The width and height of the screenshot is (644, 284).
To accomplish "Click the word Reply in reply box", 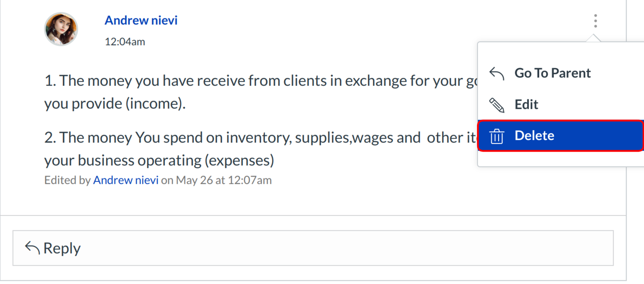I will tap(62, 248).
